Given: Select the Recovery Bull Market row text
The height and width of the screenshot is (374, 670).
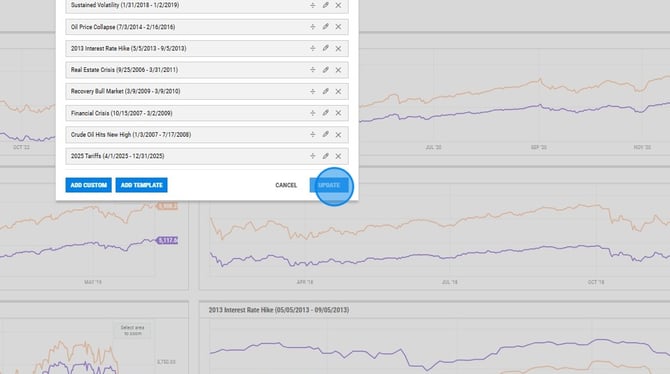Looking at the screenshot, I should 126,91.
